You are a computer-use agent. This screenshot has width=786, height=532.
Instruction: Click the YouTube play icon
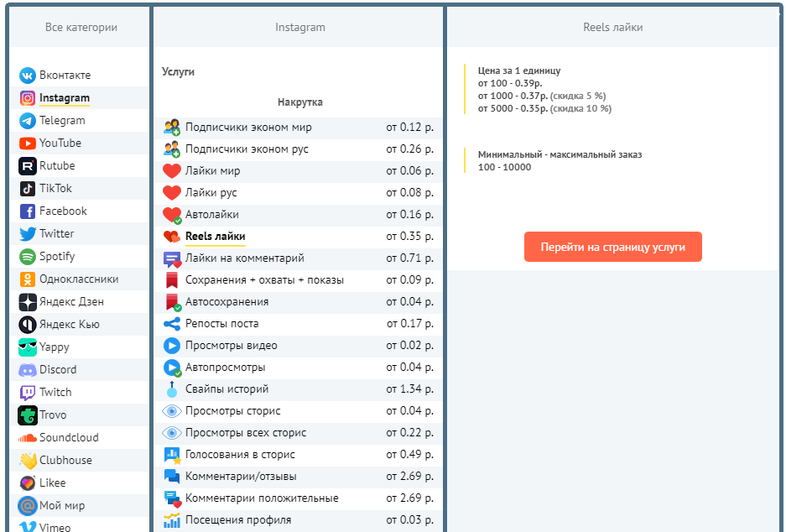28,143
